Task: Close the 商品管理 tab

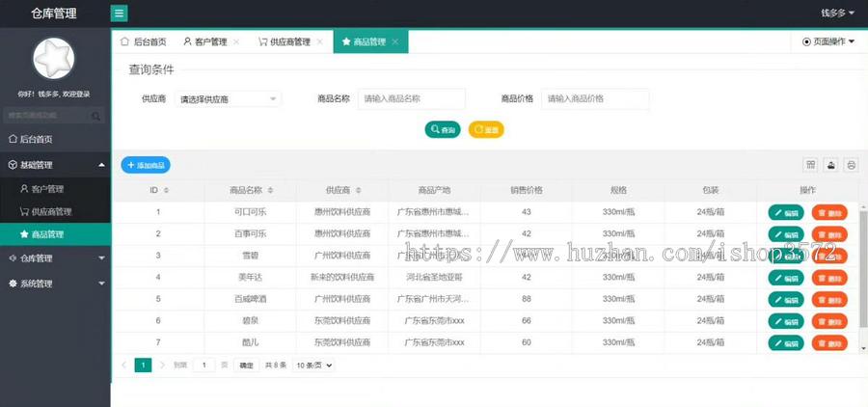Action: 394,41
